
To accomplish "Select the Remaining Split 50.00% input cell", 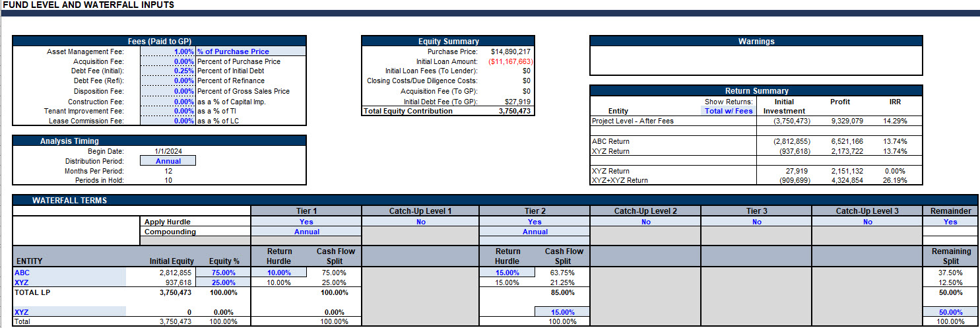I will (950, 312).
